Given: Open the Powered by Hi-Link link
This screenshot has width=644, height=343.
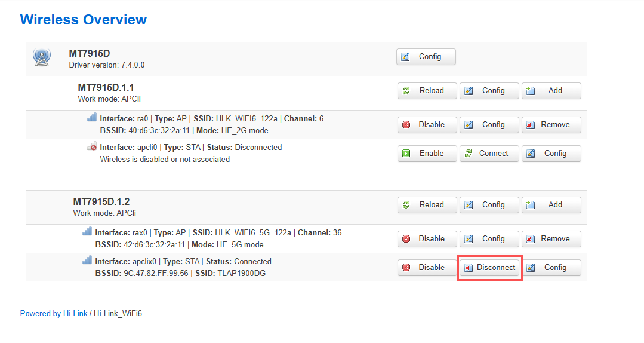Looking at the screenshot, I should [53, 313].
